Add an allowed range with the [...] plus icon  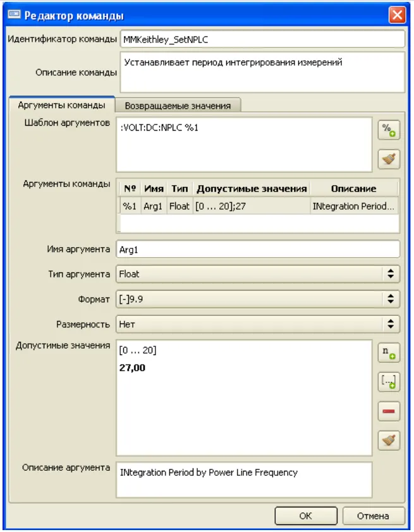(x=389, y=382)
